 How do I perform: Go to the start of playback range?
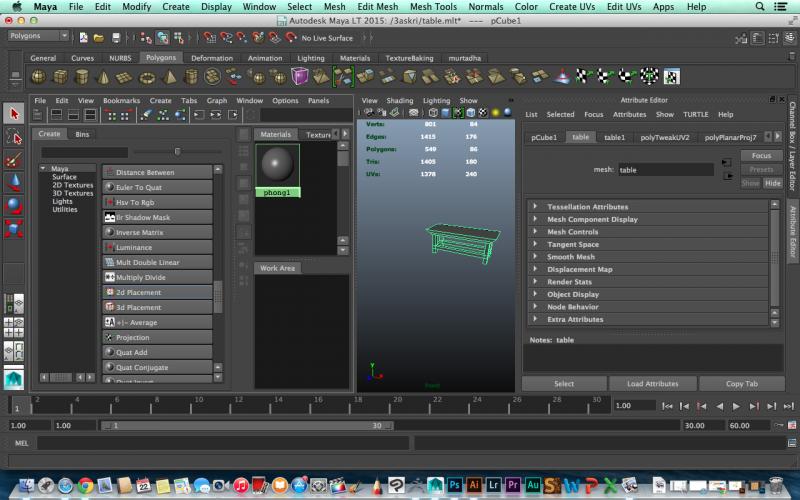pyautogui.click(x=667, y=406)
